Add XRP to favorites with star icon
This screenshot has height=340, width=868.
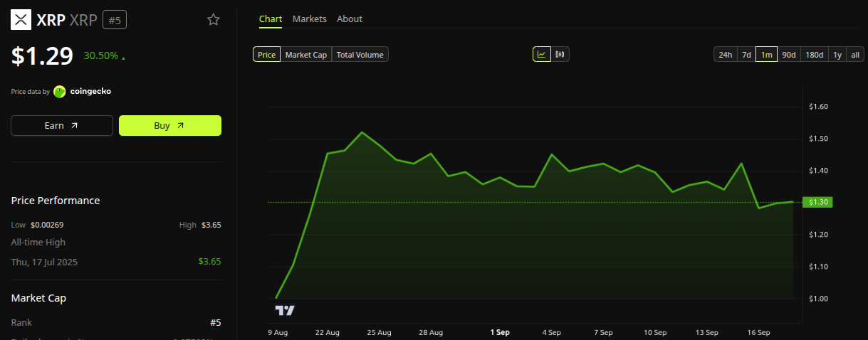(214, 20)
